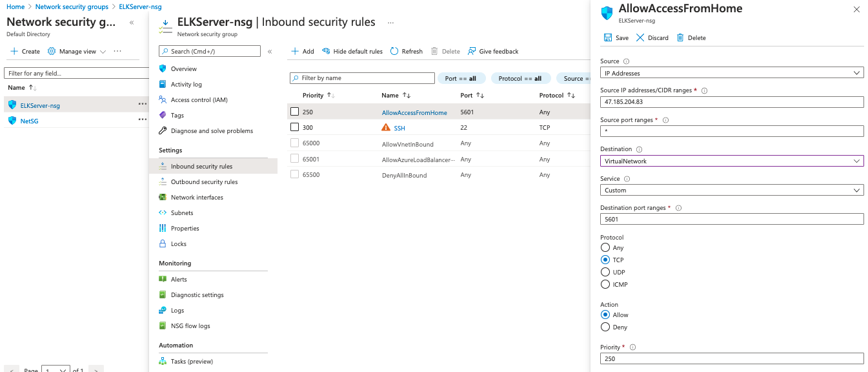
Task: Click the Tags icon
Action: (163, 115)
